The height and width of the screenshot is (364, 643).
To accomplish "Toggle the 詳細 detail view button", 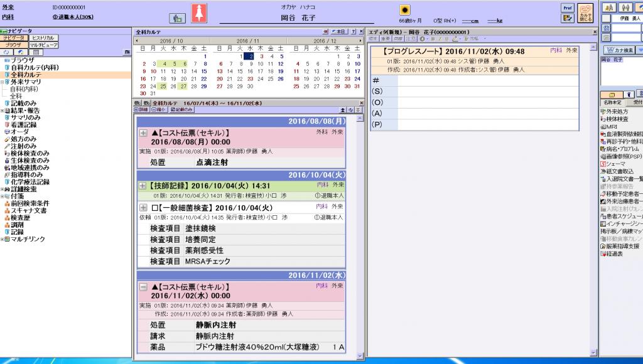I will 141,109.
